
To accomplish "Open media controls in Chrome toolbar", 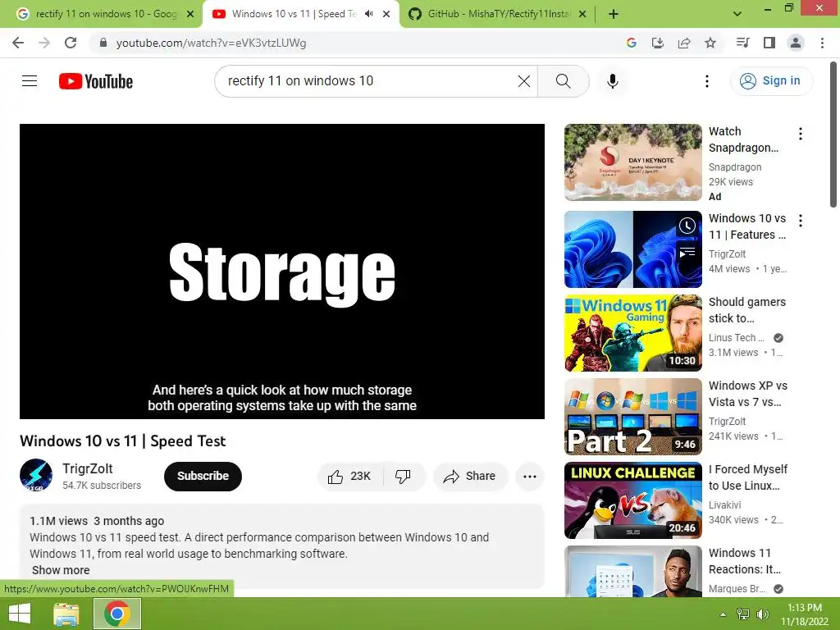I will click(742, 43).
